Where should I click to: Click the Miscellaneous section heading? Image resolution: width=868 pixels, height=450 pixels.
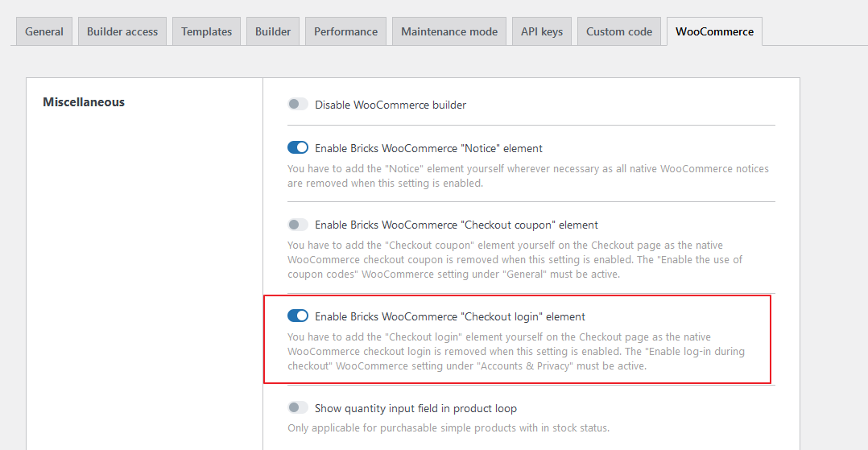(84, 102)
